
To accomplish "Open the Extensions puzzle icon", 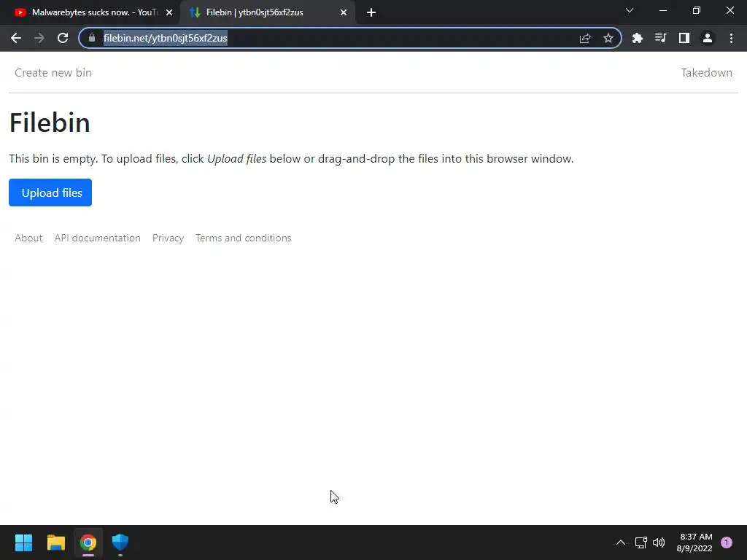I will click(637, 38).
